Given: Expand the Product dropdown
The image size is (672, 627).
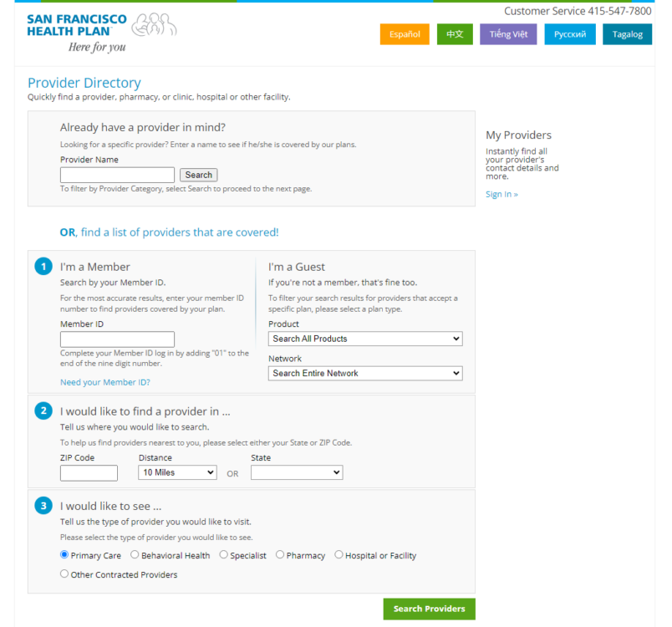Looking at the screenshot, I should point(365,339).
